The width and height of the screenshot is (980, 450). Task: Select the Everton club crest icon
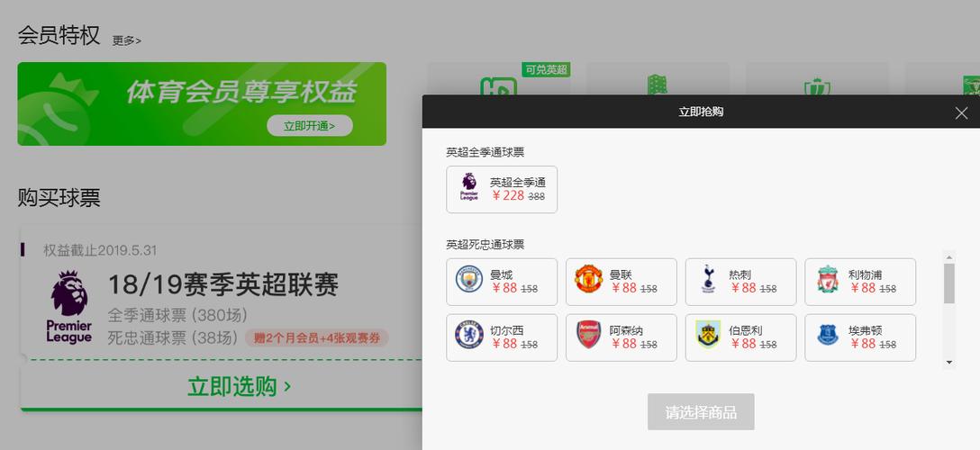point(828,335)
